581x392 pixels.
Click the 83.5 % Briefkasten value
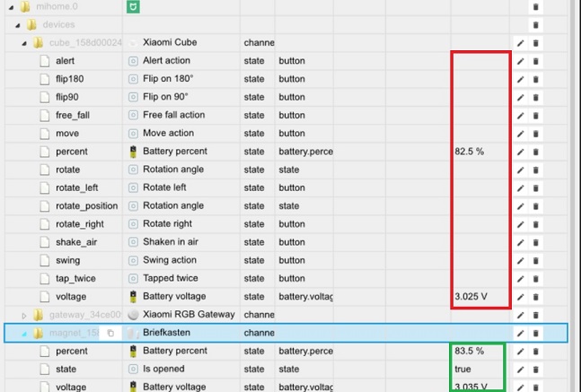coord(469,351)
